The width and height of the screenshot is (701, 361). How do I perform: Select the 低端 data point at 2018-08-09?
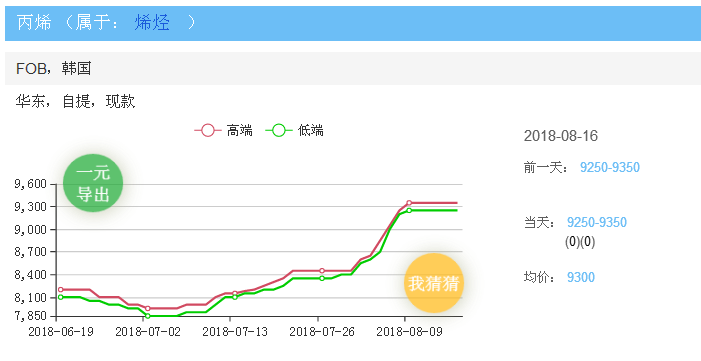(409, 210)
